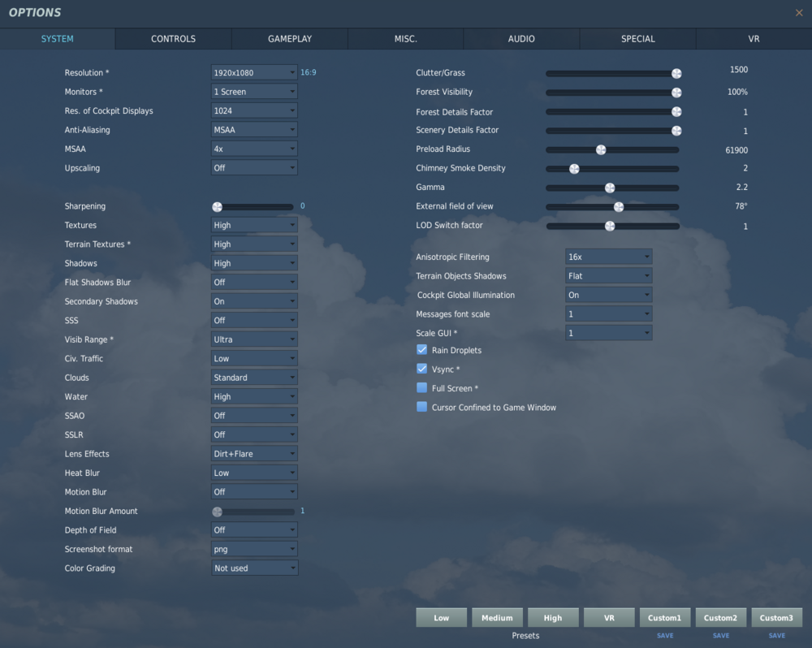Adjust the Gamma slider
812x648 pixels.
611,188
